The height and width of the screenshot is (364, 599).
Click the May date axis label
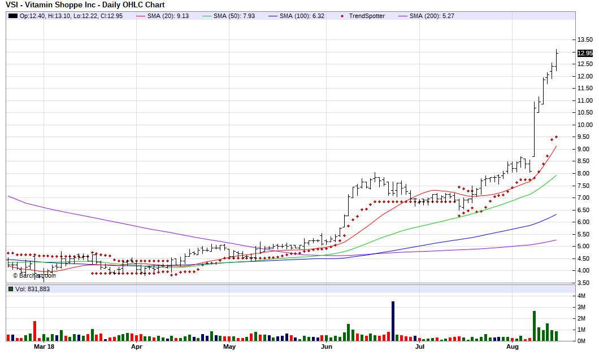coord(229,347)
